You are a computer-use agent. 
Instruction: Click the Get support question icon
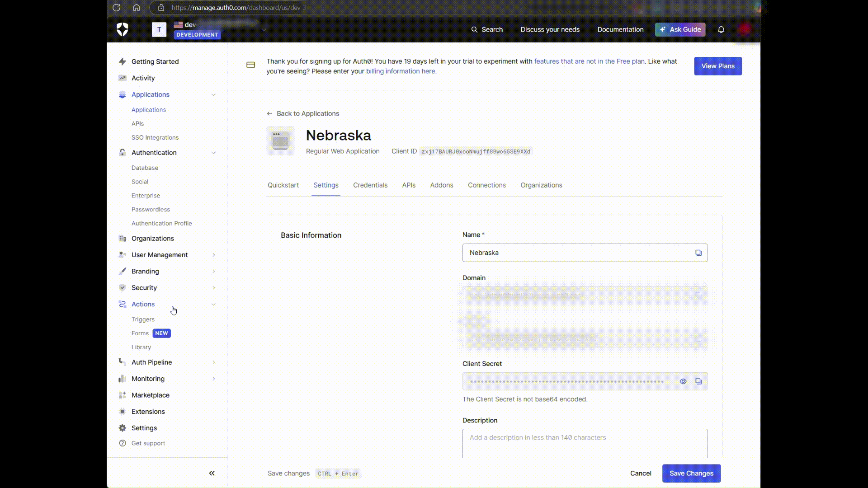pyautogui.click(x=122, y=443)
